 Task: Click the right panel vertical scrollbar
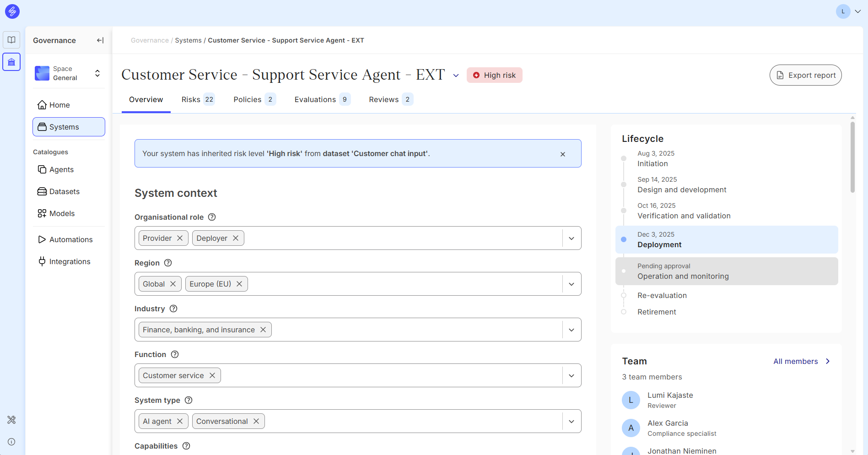click(x=852, y=156)
